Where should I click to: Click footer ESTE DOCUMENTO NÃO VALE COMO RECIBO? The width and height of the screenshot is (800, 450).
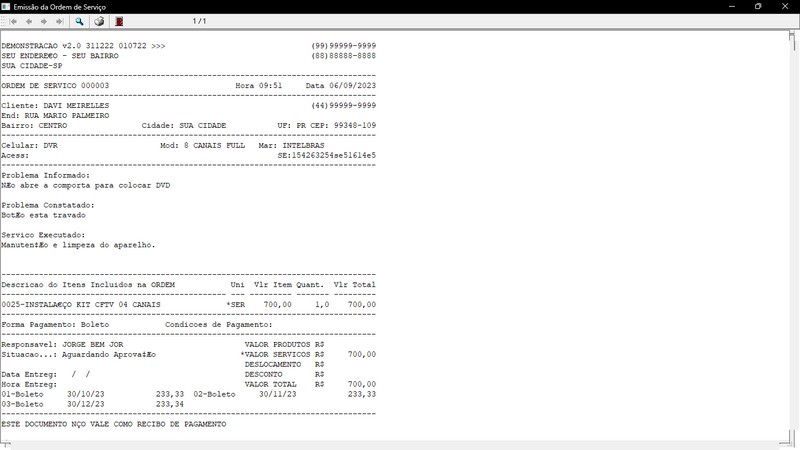[x=113, y=424]
